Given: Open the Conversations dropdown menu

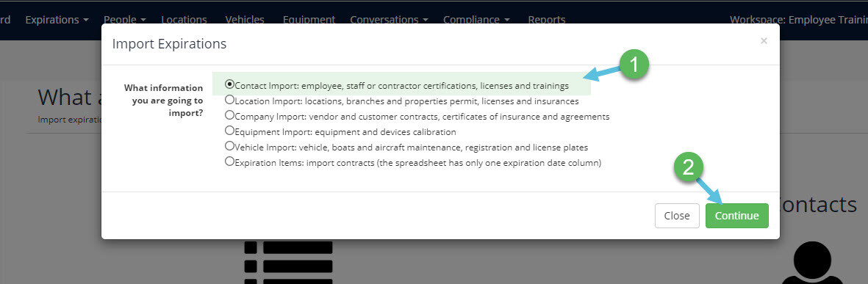Looking at the screenshot, I should pos(389,19).
